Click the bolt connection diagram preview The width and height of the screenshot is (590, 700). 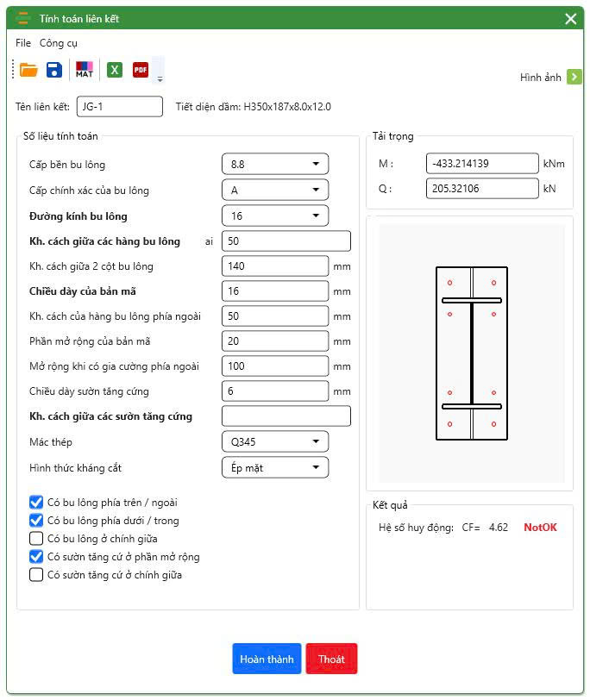pyautogui.click(x=471, y=353)
